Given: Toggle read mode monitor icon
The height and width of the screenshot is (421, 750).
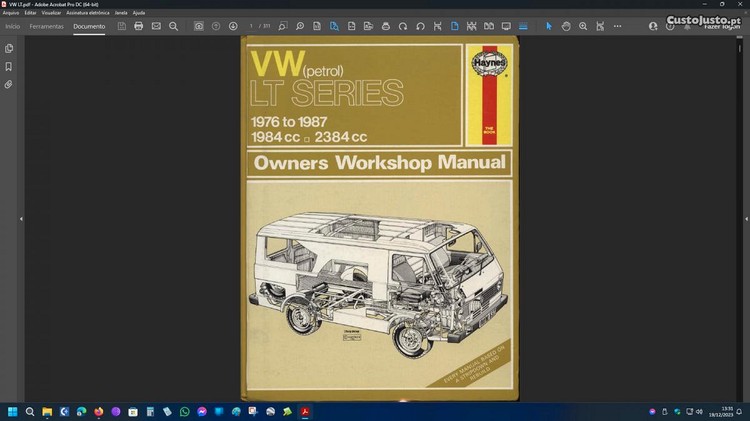Looking at the screenshot, I should (x=505, y=26).
